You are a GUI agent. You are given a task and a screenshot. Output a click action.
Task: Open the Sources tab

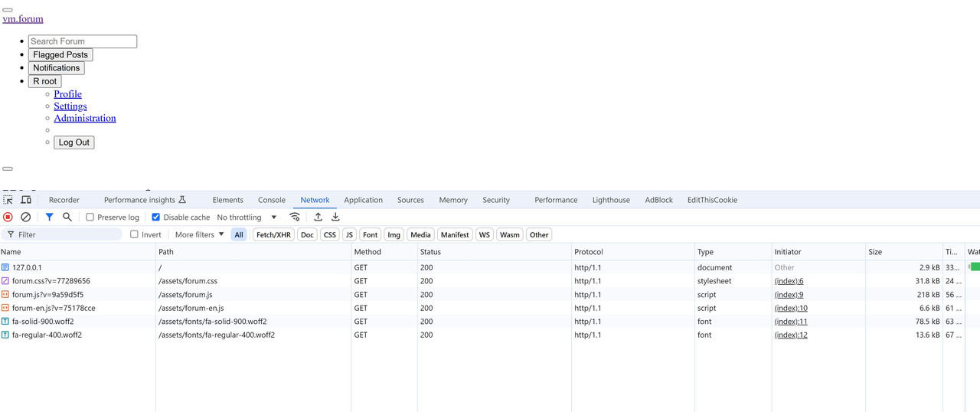coord(410,200)
